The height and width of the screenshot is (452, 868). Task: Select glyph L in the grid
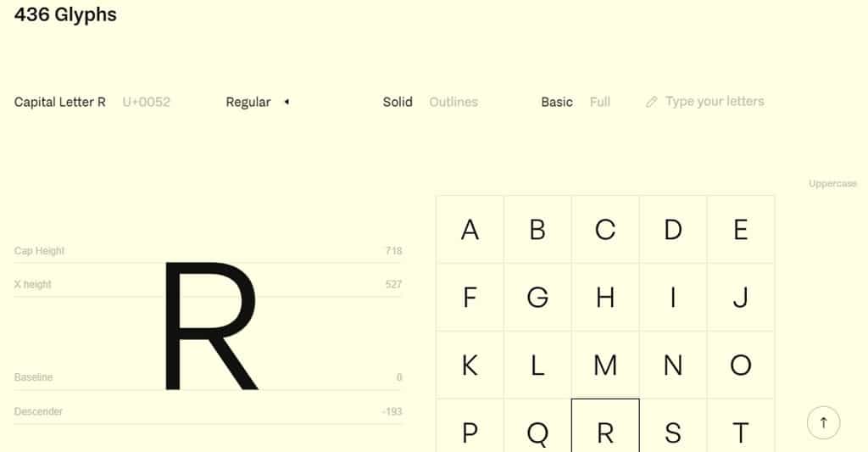(537, 365)
